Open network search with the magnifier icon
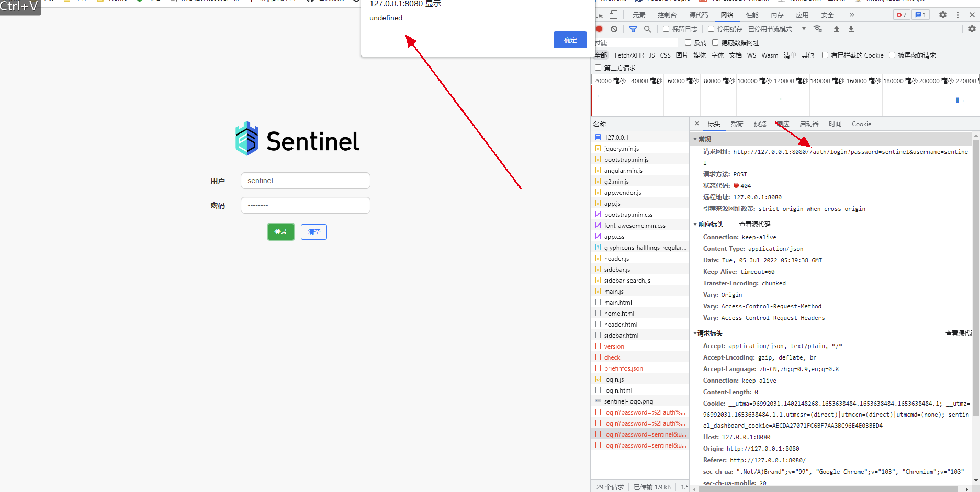The width and height of the screenshot is (980, 492). click(x=648, y=29)
